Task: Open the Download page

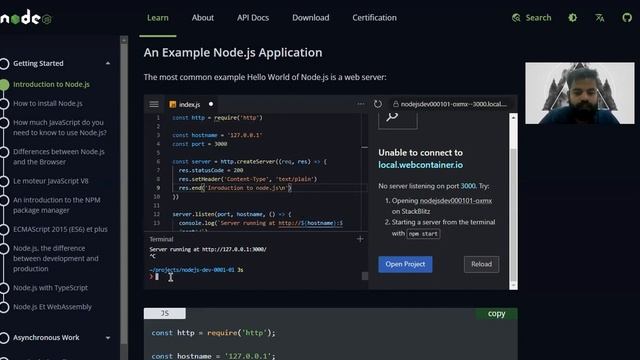Action: pyautogui.click(x=311, y=18)
